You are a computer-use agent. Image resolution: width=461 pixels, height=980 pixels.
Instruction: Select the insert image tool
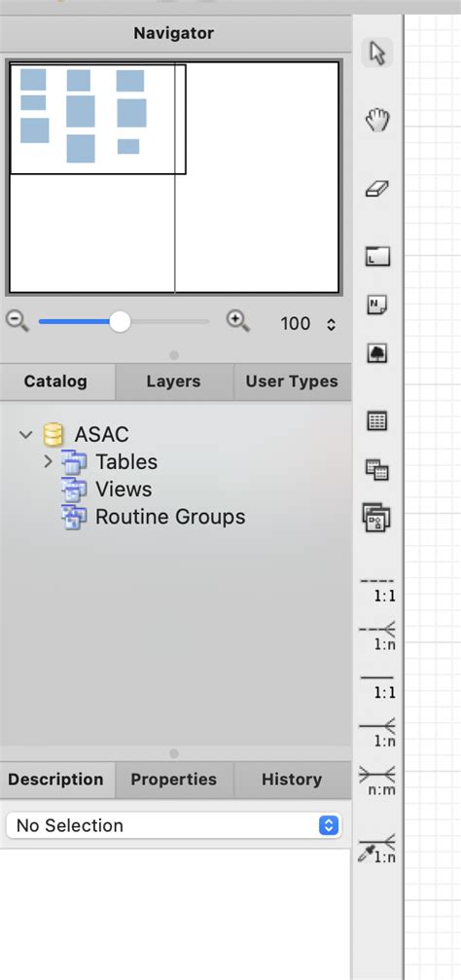377,353
